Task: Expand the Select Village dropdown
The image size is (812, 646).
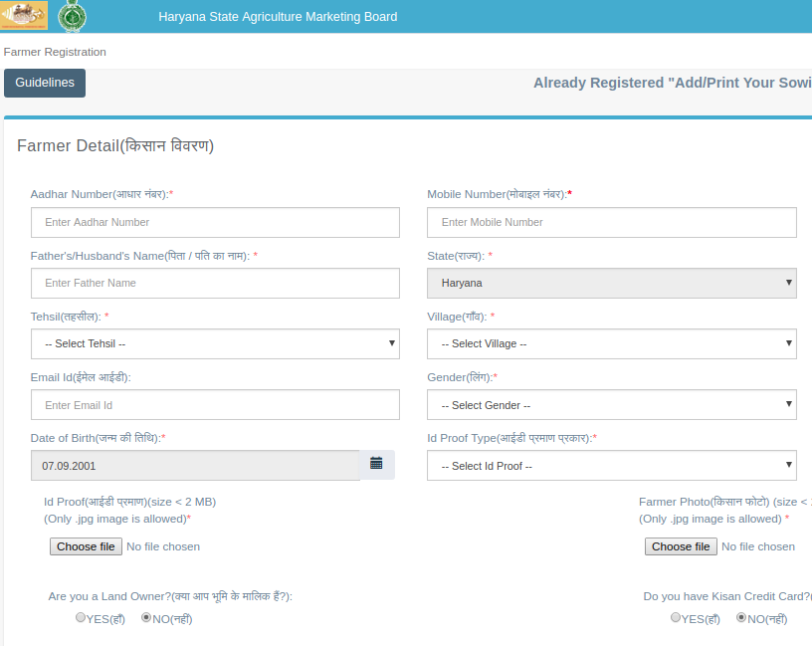Action: [611, 344]
